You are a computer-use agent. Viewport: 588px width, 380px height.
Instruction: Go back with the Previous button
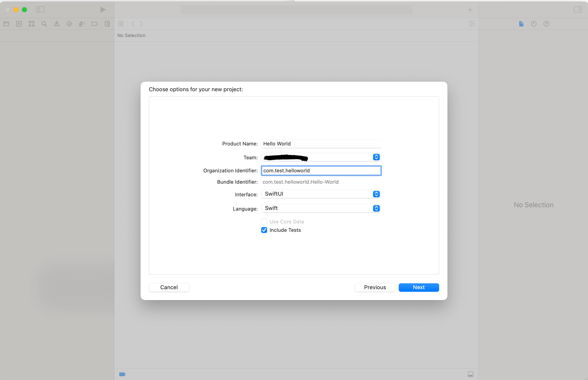(375, 287)
